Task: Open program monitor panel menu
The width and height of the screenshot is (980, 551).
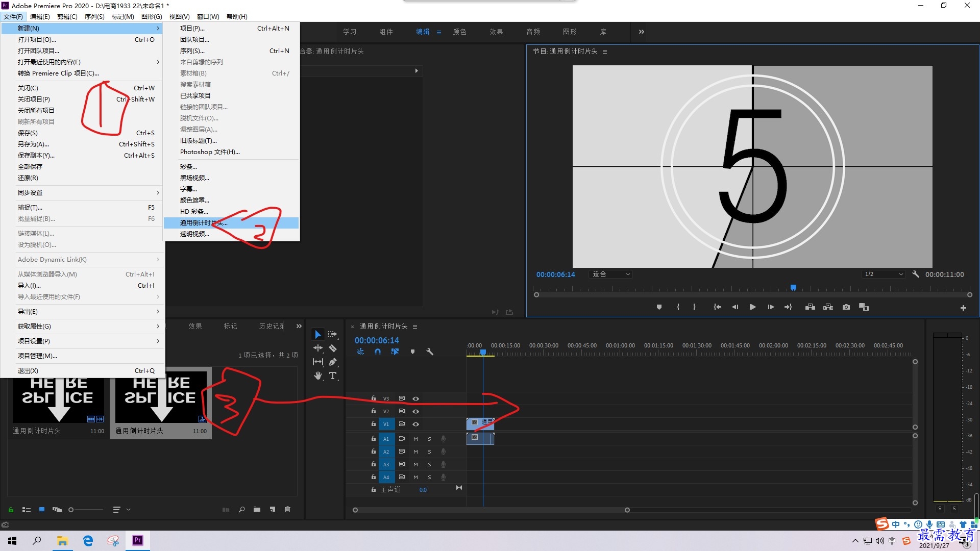Action: [x=605, y=52]
